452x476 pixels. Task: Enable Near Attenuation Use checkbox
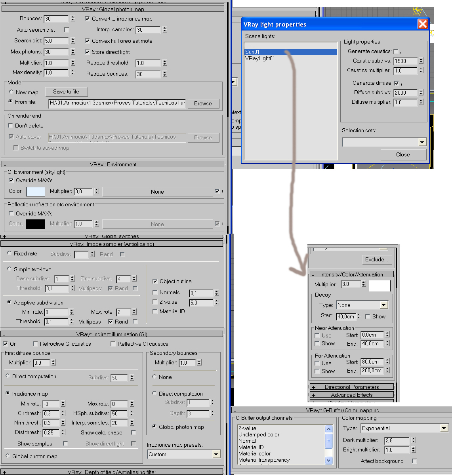[x=317, y=335]
